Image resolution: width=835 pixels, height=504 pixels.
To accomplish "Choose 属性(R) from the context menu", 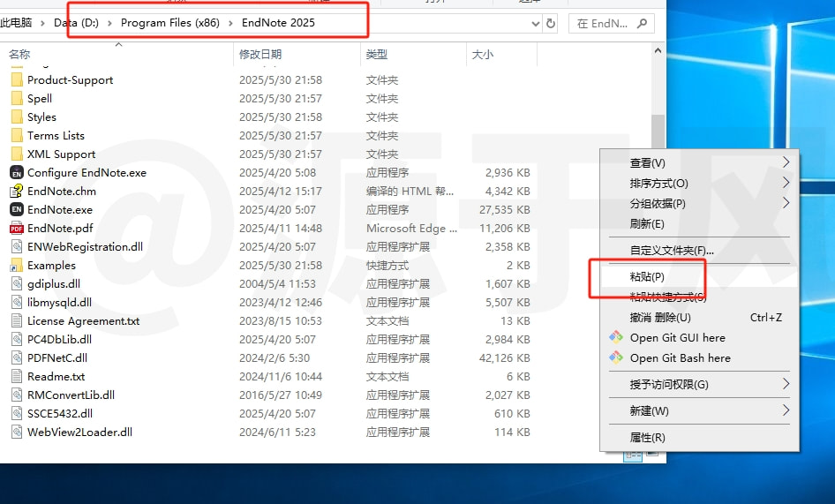I will coord(699,438).
